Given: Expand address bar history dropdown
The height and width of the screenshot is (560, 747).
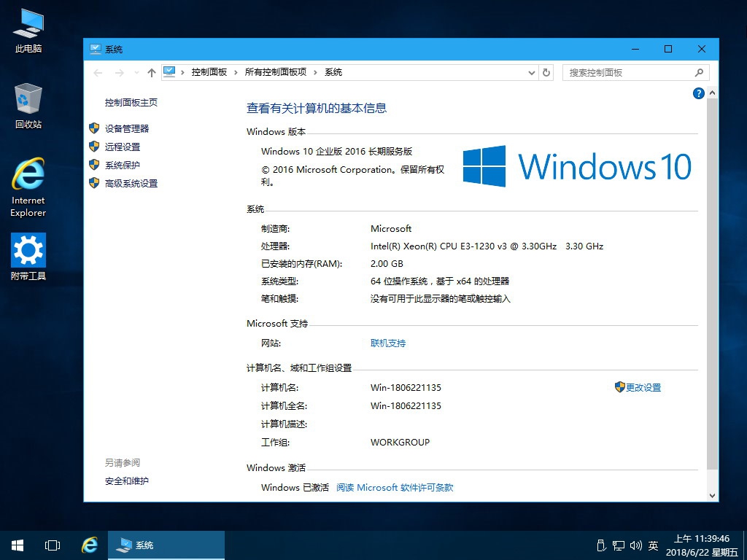Looking at the screenshot, I should (532, 72).
